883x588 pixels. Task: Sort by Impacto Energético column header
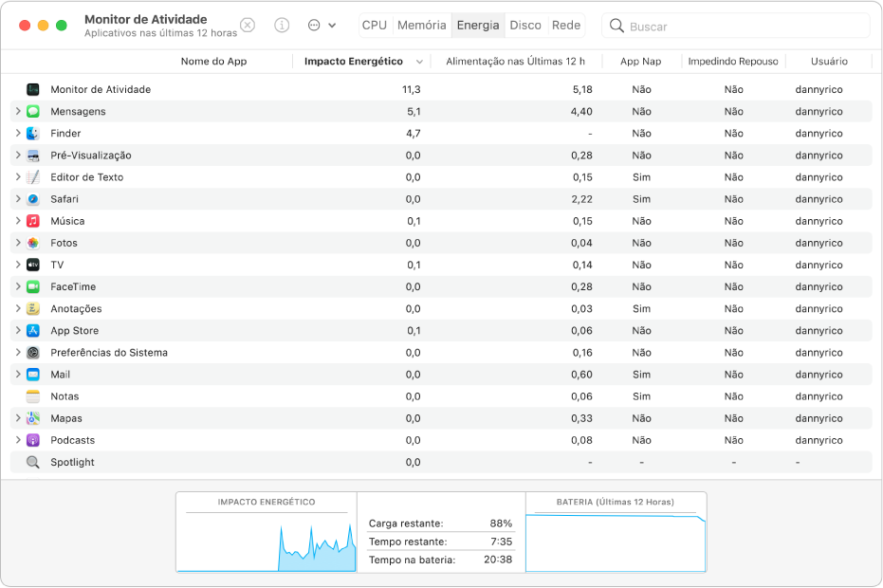354,62
